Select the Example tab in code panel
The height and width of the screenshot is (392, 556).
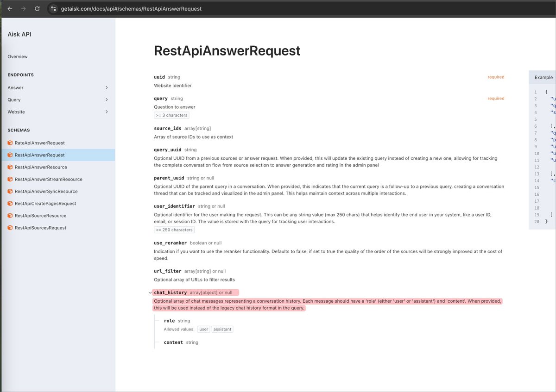tap(543, 77)
